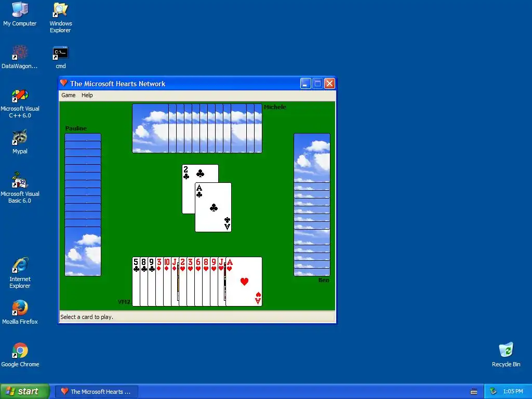Select the 3 of diamonds card
The height and width of the screenshot is (399, 532).
click(159, 282)
